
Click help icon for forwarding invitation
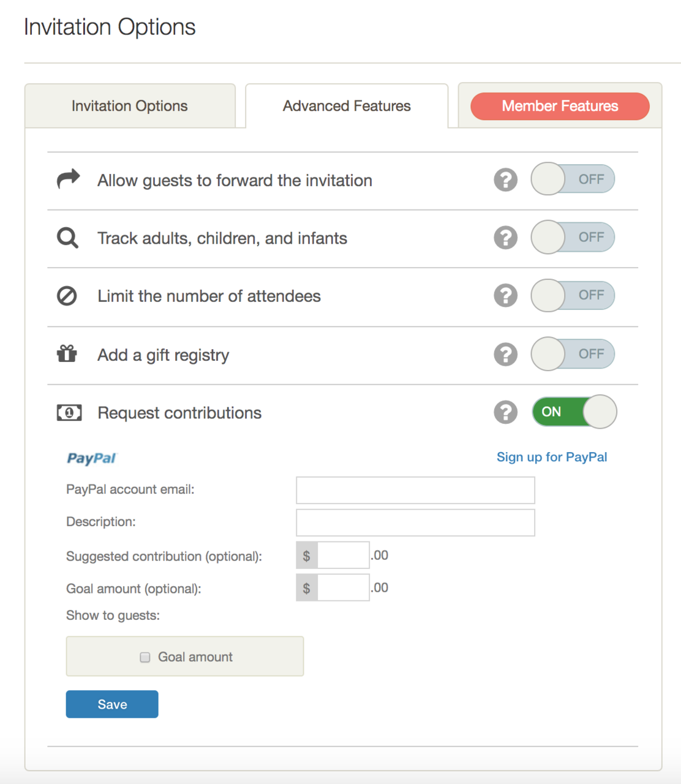pos(505,180)
